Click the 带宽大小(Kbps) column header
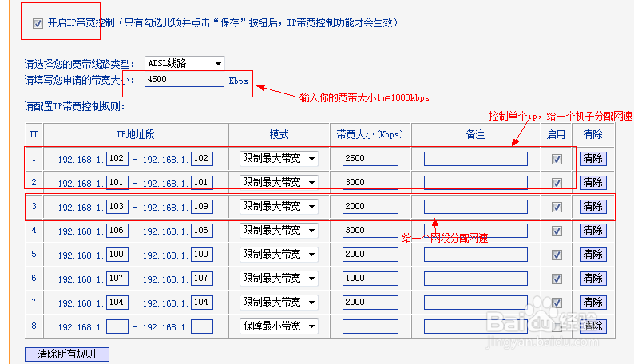This screenshot has height=364, width=634. pos(370,135)
